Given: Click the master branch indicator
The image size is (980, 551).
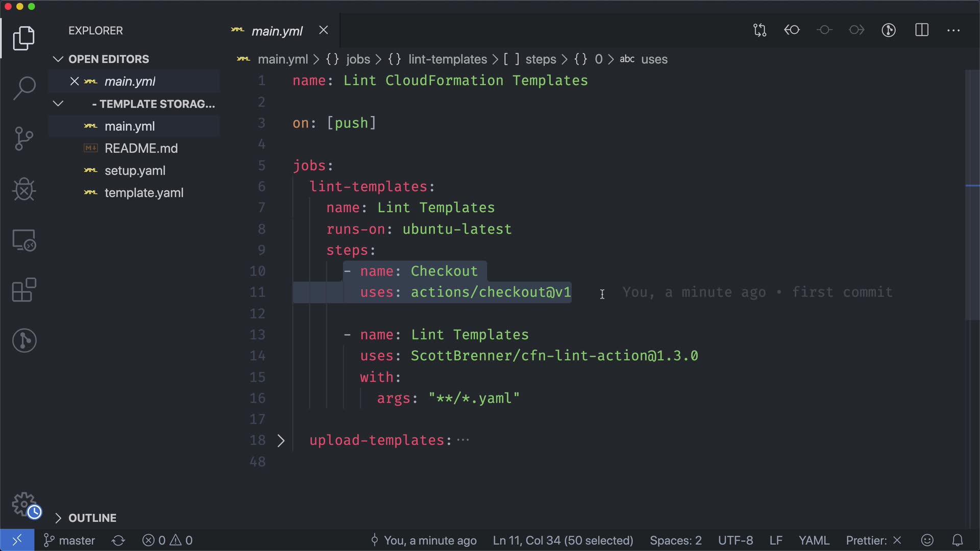Looking at the screenshot, I should coord(70,540).
